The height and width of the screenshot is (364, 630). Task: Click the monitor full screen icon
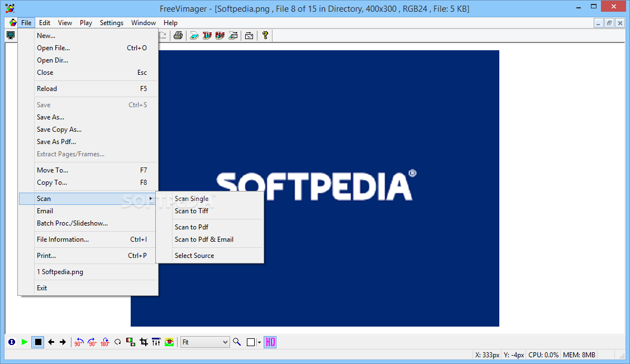(x=11, y=35)
